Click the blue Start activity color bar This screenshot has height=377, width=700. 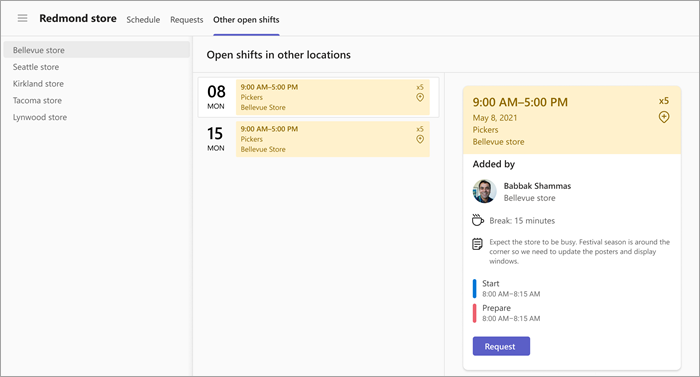tap(475, 289)
